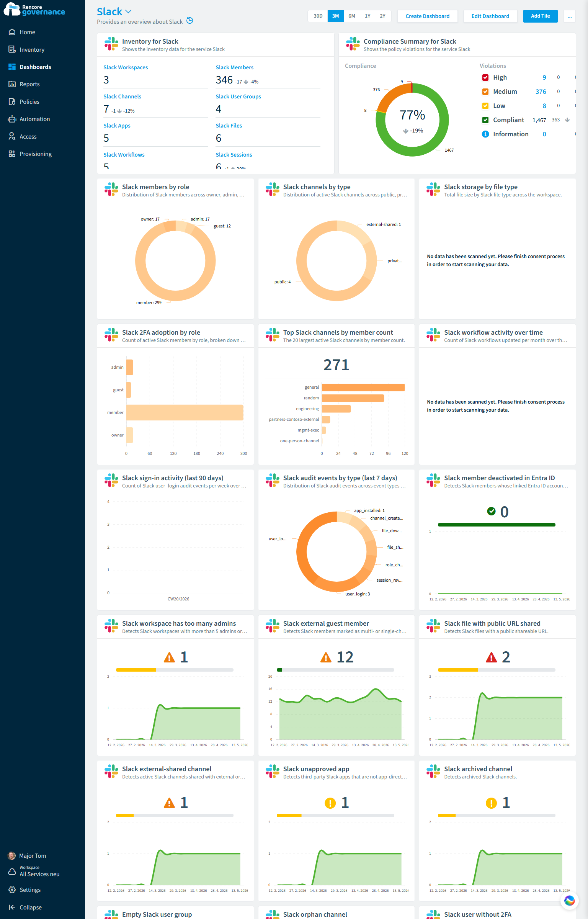Open the Slack Members link
Screen dimensions: 588x919
pos(234,67)
